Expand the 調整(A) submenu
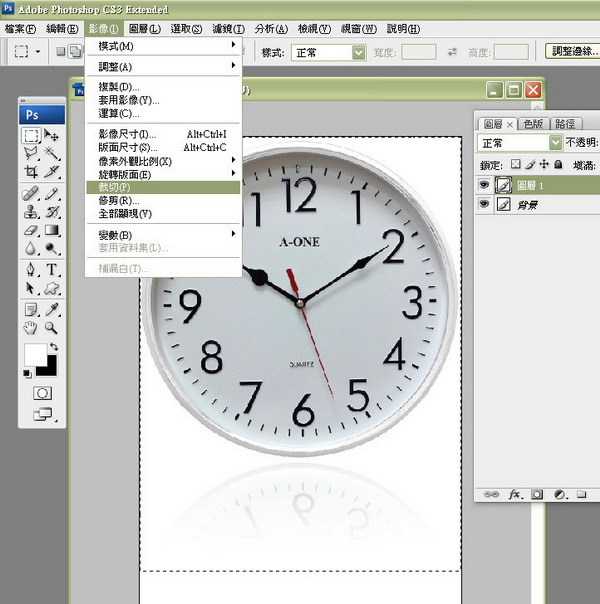This screenshot has width=600, height=604. click(x=164, y=66)
